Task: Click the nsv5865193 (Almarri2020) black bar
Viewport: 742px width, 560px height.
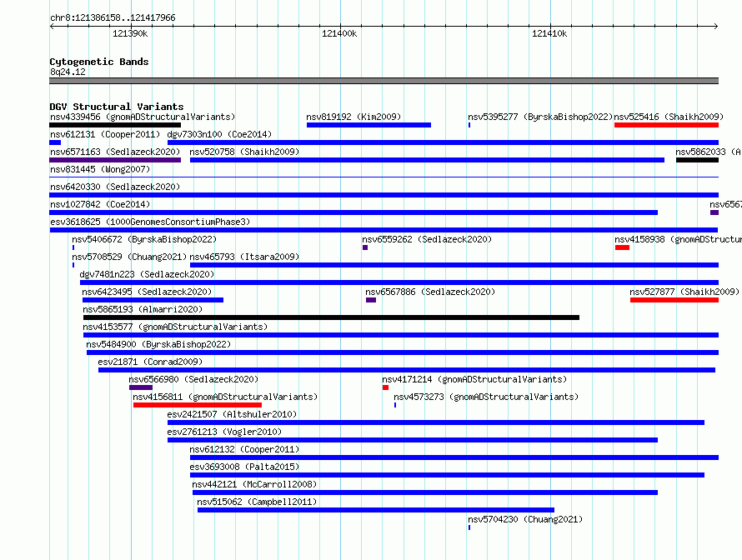Action: point(331,317)
